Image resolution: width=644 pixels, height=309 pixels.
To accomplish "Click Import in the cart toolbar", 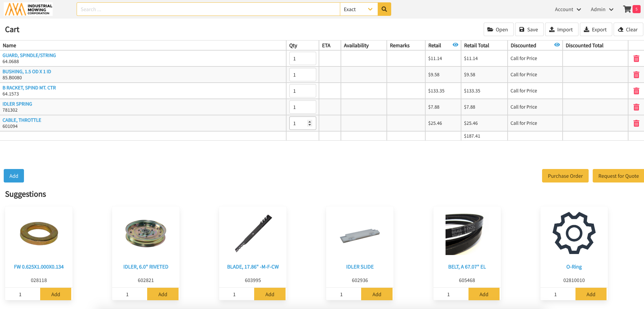I will [x=561, y=30].
